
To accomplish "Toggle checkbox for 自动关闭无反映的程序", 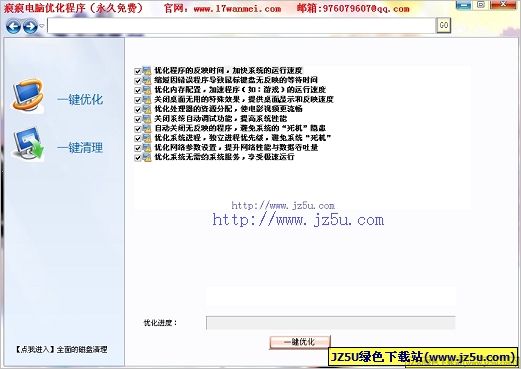I will [x=137, y=129].
